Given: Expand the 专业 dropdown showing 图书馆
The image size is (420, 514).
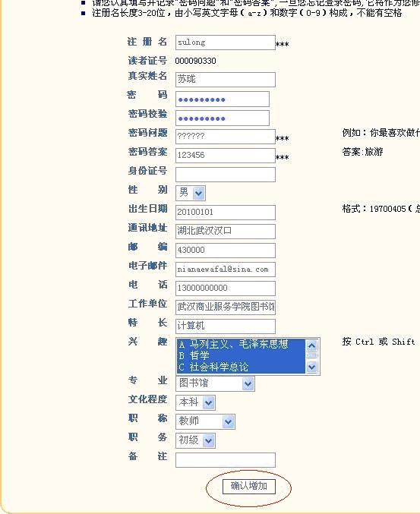Looking at the screenshot, I should pos(215,383).
